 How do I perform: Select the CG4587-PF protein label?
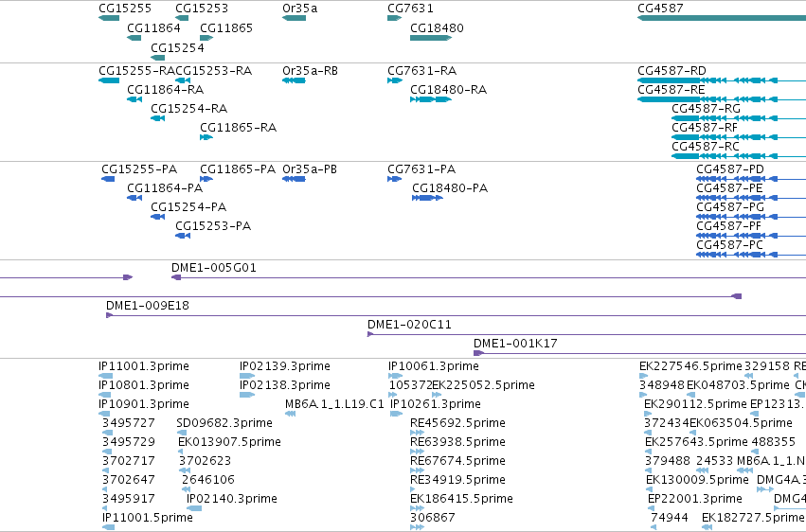[x=729, y=226]
